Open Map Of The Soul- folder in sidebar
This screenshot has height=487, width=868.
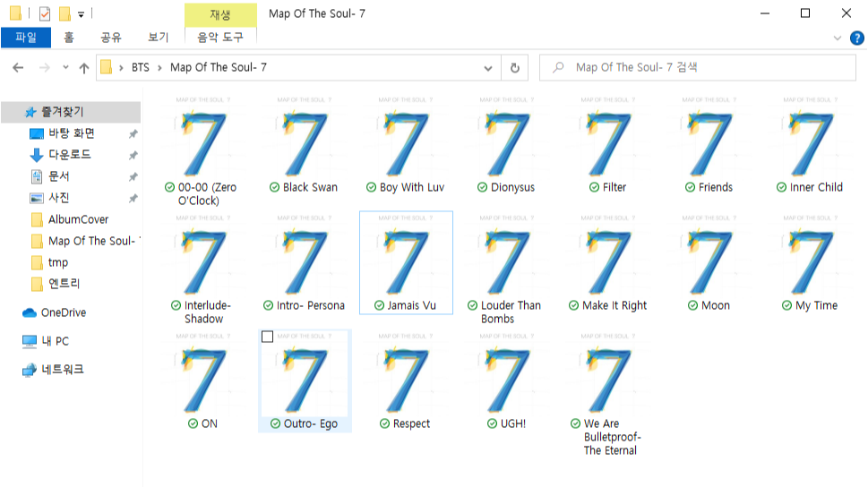pyautogui.click(x=86, y=242)
